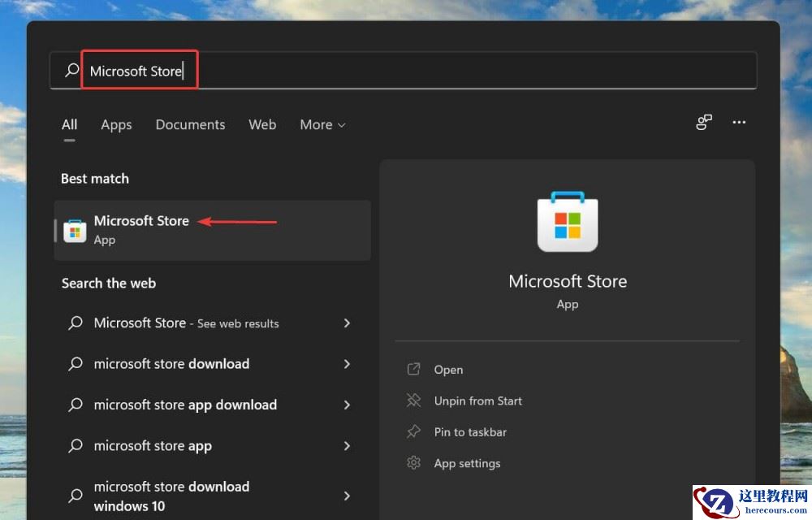Screen dimensions: 812x520
Task: Click the Unpin from Start icon
Action: 414,401
